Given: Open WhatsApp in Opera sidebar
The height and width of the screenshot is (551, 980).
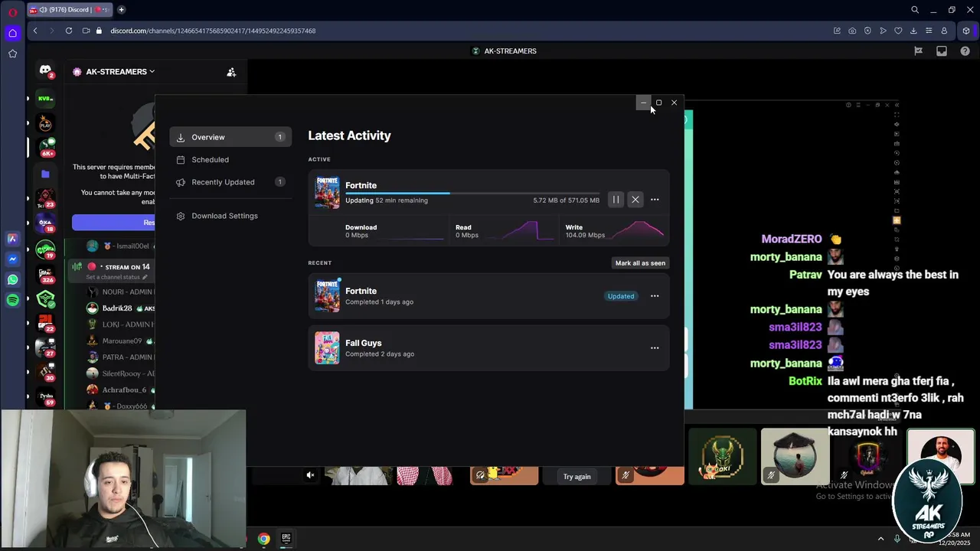Looking at the screenshot, I should pyautogui.click(x=12, y=280).
